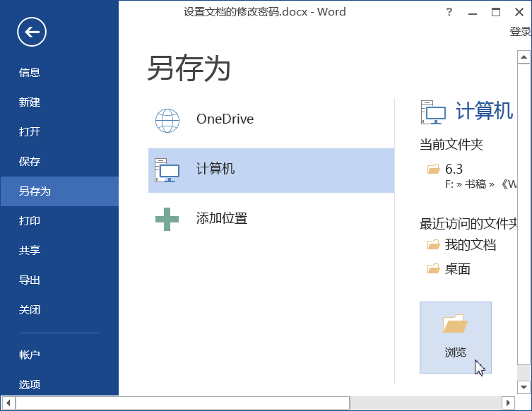532x411 pixels.
Task: Choose the 计算机 save location
Action: (x=271, y=170)
